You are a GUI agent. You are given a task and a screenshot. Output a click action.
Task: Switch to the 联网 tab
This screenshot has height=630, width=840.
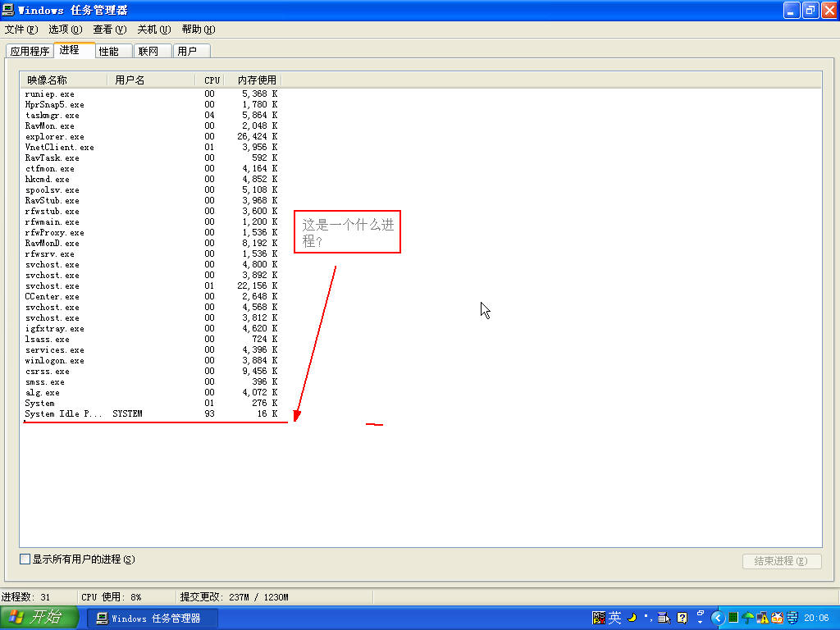tap(153, 51)
